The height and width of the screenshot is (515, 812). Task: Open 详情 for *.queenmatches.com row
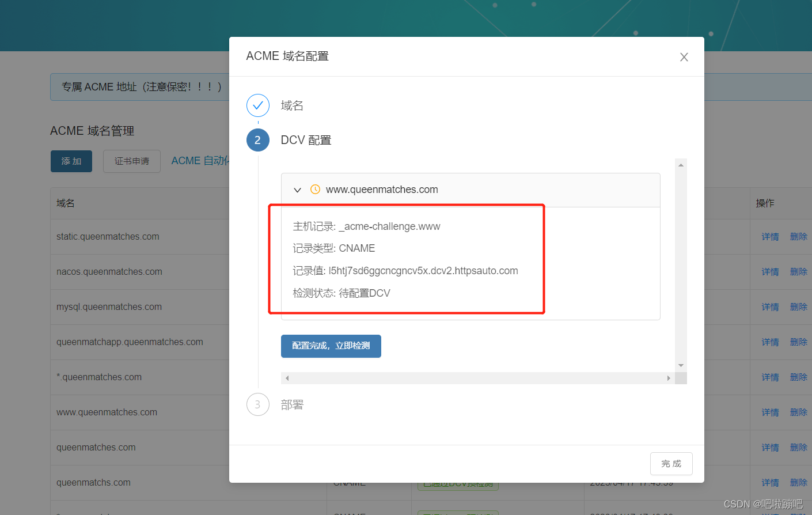pyautogui.click(x=770, y=377)
